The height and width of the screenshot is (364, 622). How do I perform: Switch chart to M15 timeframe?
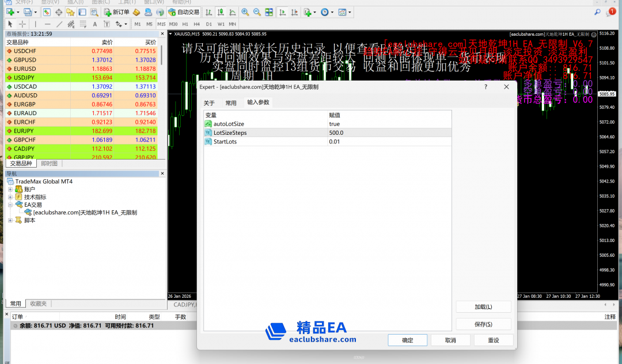coord(161,24)
